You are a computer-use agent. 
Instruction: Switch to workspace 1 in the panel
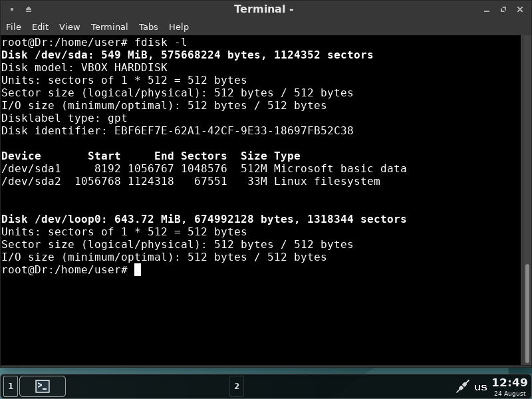(x=11, y=386)
